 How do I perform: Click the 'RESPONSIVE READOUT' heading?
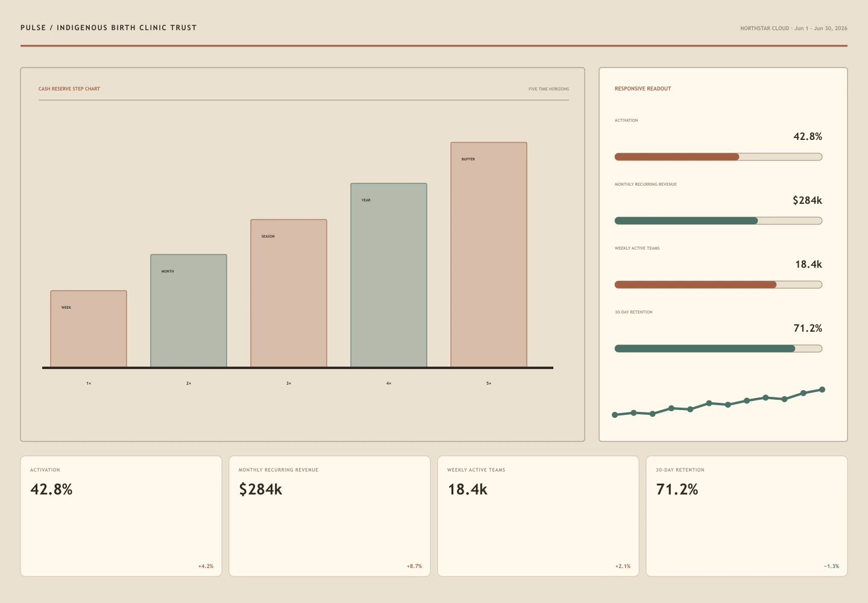click(643, 89)
